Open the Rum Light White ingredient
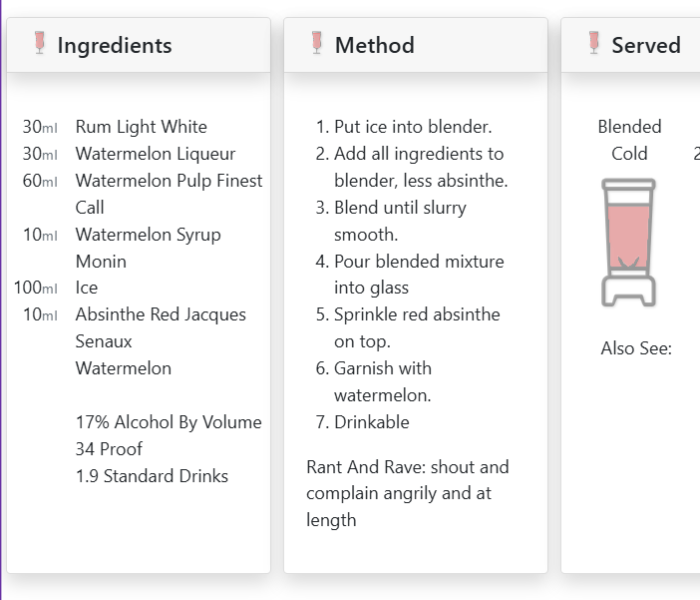The width and height of the screenshot is (700, 600). (141, 127)
